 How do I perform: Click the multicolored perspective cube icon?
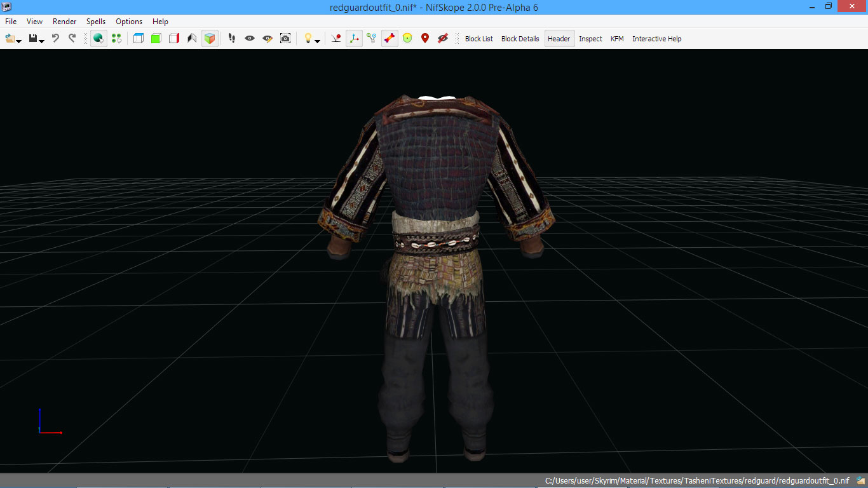210,39
